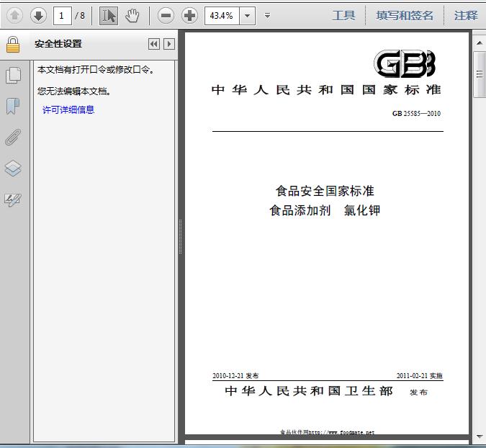Zoom out with the minus button
This screenshot has width=486, height=448.
pos(166,15)
